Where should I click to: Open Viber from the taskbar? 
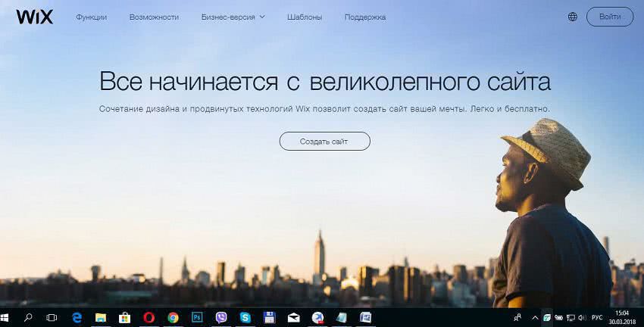[221, 318]
